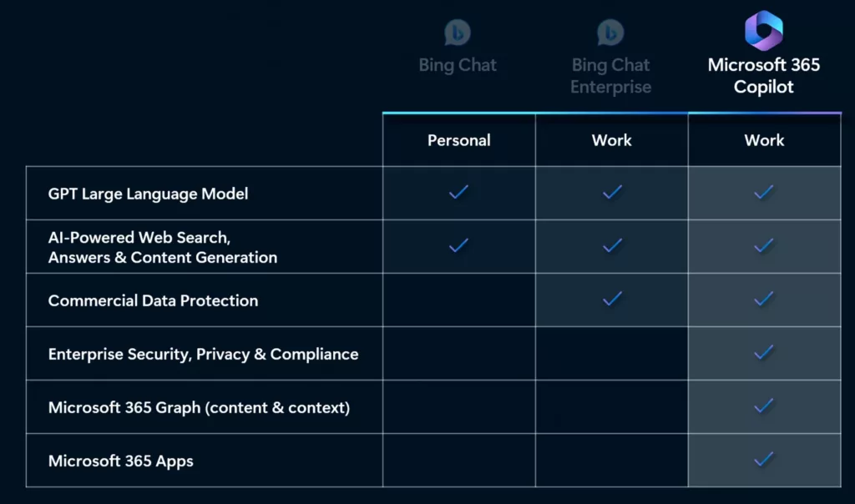855x504 pixels.
Task: Select Bing Chat Enterprise Commercial Data Protection checkmark
Action: click(612, 299)
